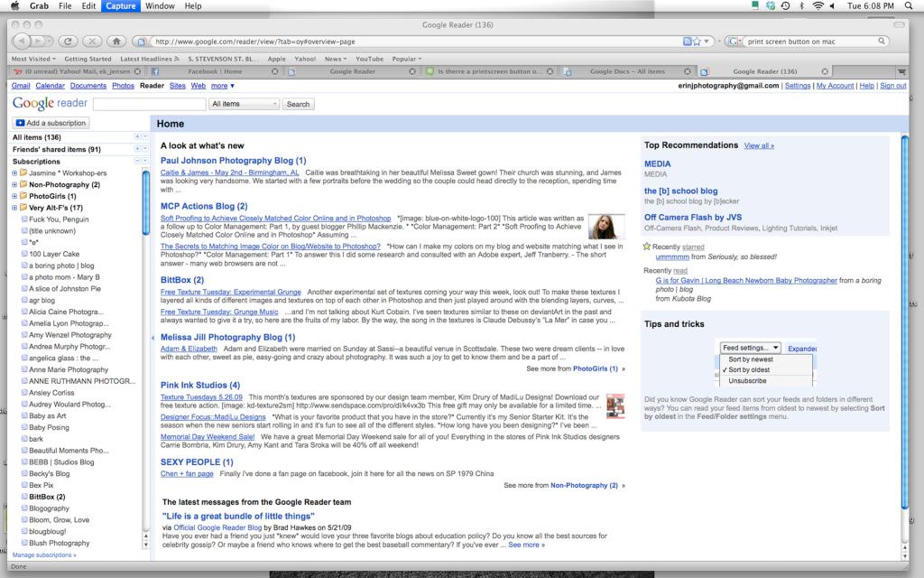The height and width of the screenshot is (578, 924).
Task: Open Off Camera Flash by JVS recommendation
Action: tap(693, 217)
